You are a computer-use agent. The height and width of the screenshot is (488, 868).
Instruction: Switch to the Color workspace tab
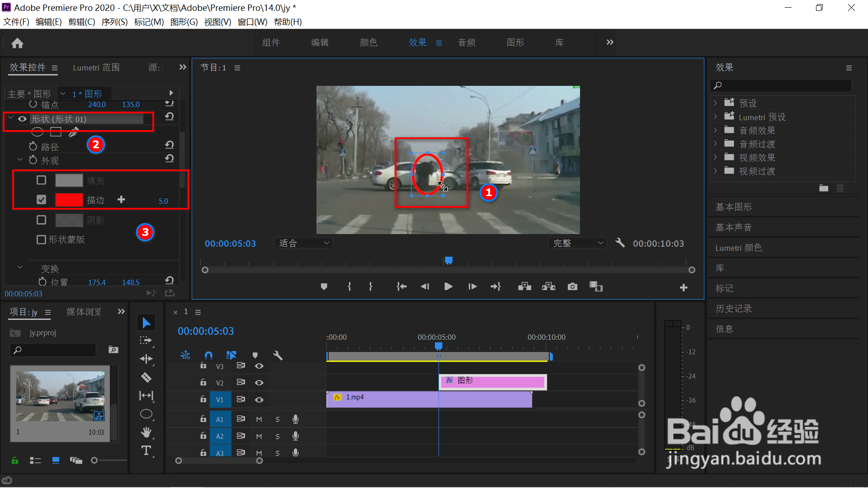(368, 42)
